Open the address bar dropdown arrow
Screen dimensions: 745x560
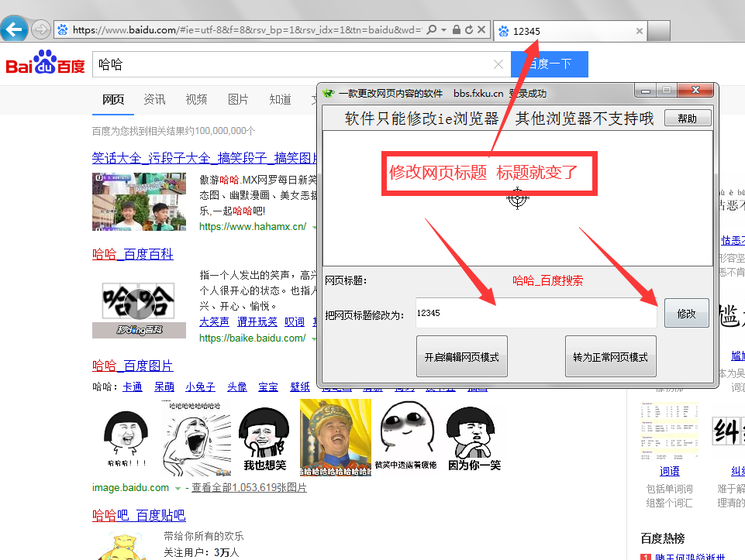(x=443, y=30)
